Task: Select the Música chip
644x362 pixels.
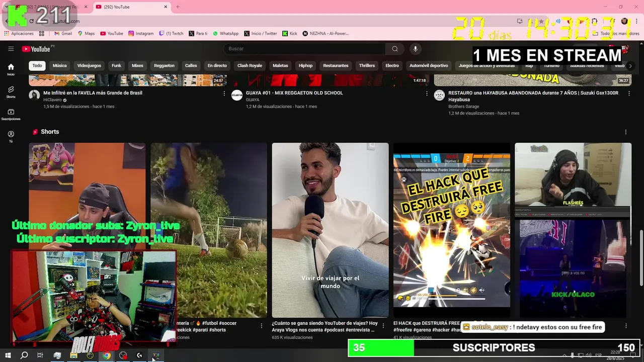Action: click(59, 65)
